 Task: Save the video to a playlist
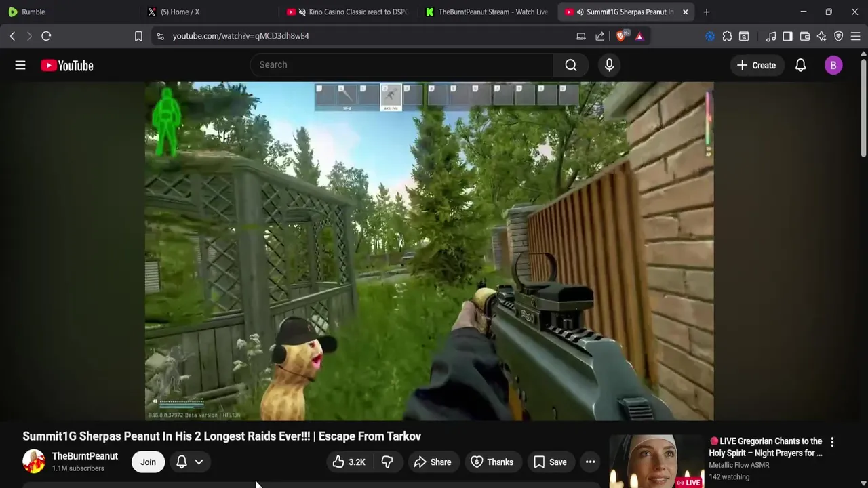(x=550, y=462)
